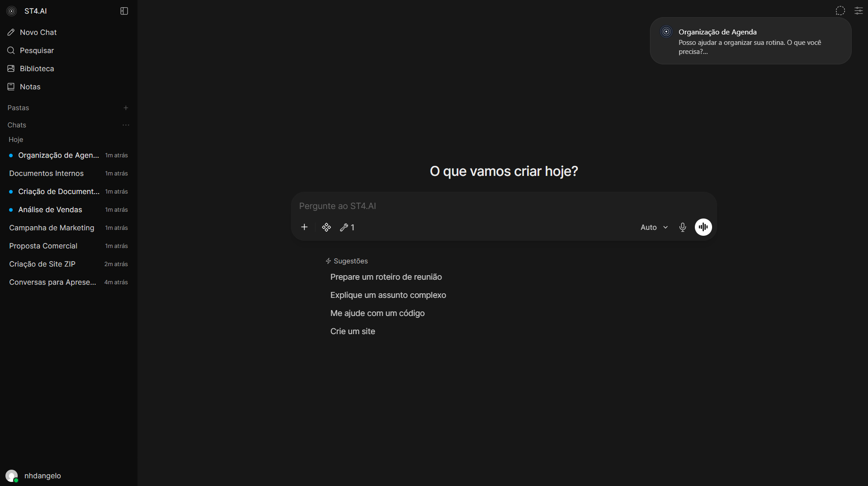
Task: Click the '4m atrás' timestamp
Action: (116, 282)
